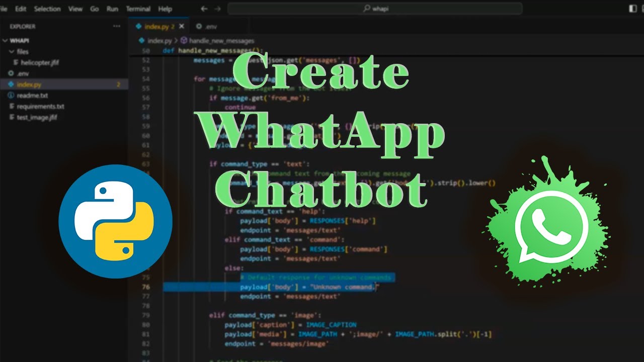Viewport: 644px width, 362px height.
Task: Click the line "if command_type == 'text':"
Action: [x=260, y=164]
